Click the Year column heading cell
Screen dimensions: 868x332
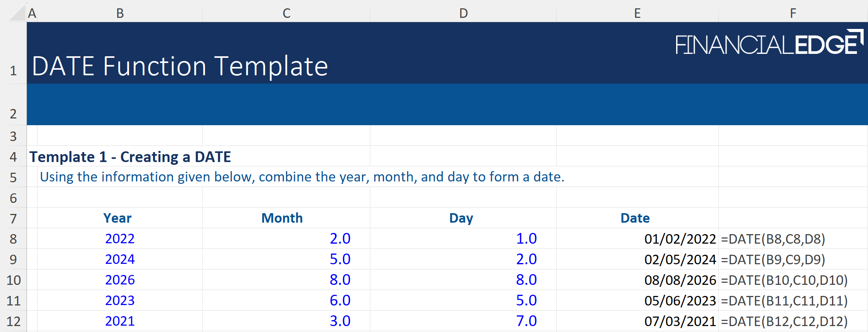click(x=118, y=218)
